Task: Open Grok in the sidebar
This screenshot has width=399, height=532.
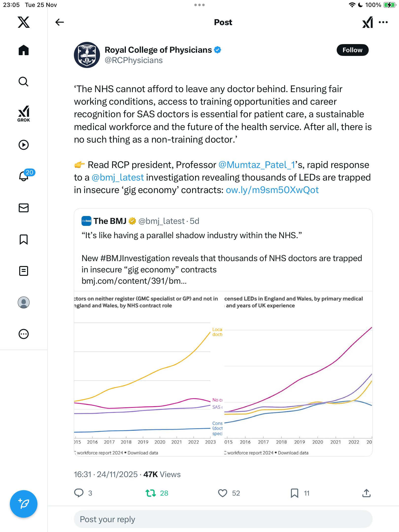Action: click(24, 114)
